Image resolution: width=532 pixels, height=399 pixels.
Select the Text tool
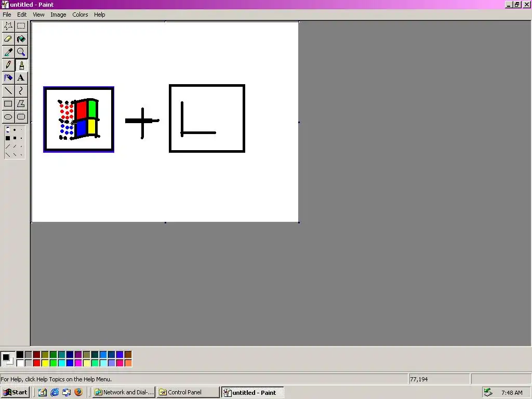[x=21, y=78]
